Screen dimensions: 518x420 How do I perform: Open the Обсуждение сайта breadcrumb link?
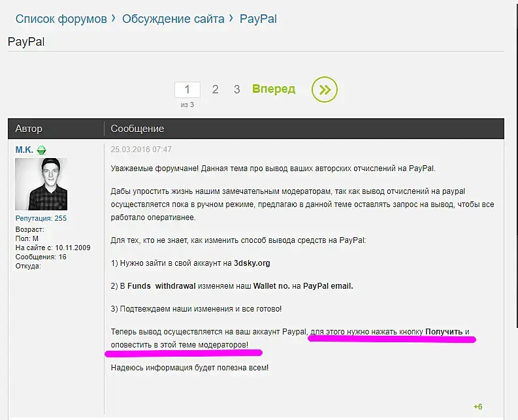click(x=173, y=19)
